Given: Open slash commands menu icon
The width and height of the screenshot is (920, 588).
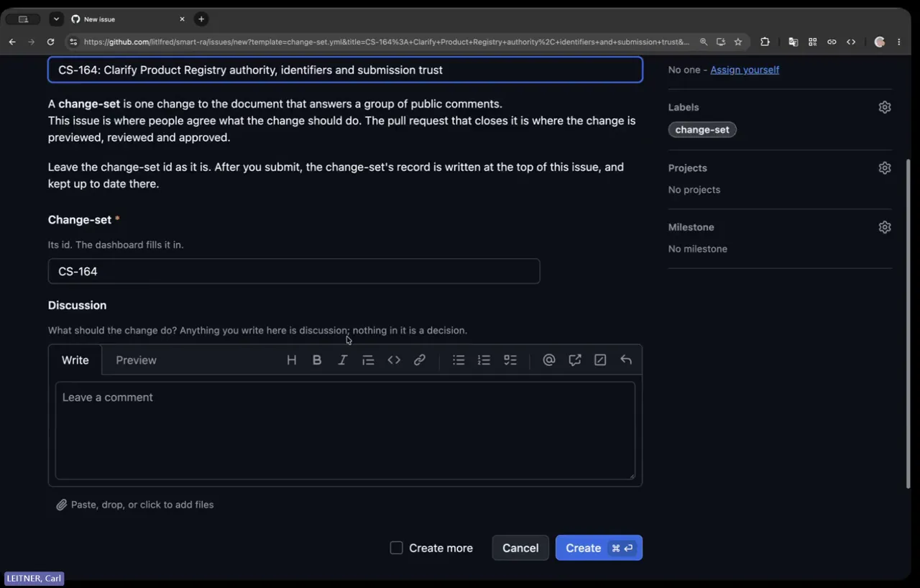Looking at the screenshot, I should [x=600, y=360].
